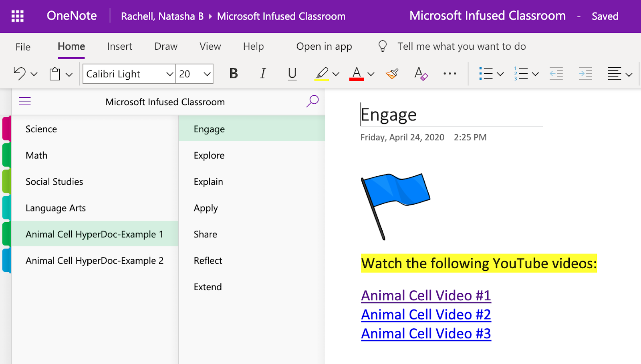The image size is (641, 364).
Task: Apply bulleted list formatting
Action: [x=486, y=74]
